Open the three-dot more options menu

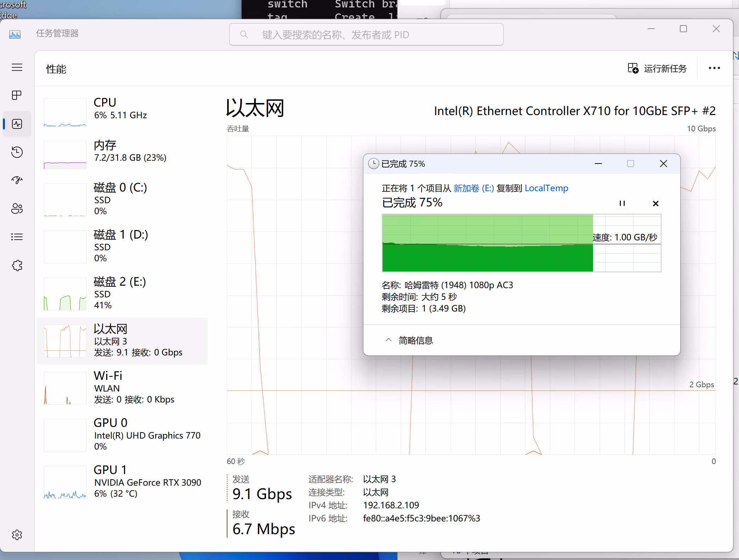tap(714, 68)
